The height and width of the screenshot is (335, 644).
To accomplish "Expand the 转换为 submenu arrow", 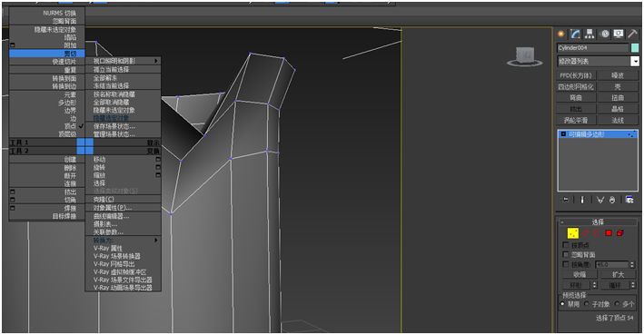I will 156,241.
